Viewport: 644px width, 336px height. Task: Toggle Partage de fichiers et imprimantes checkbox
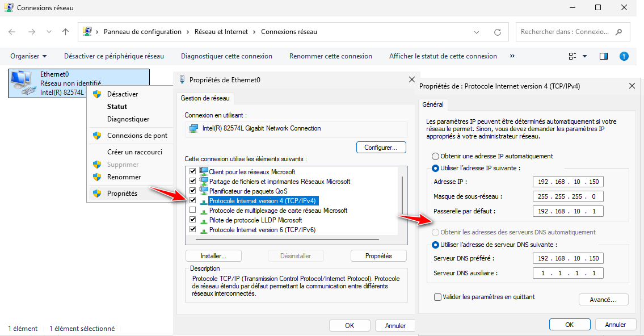(x=192, y=180)
